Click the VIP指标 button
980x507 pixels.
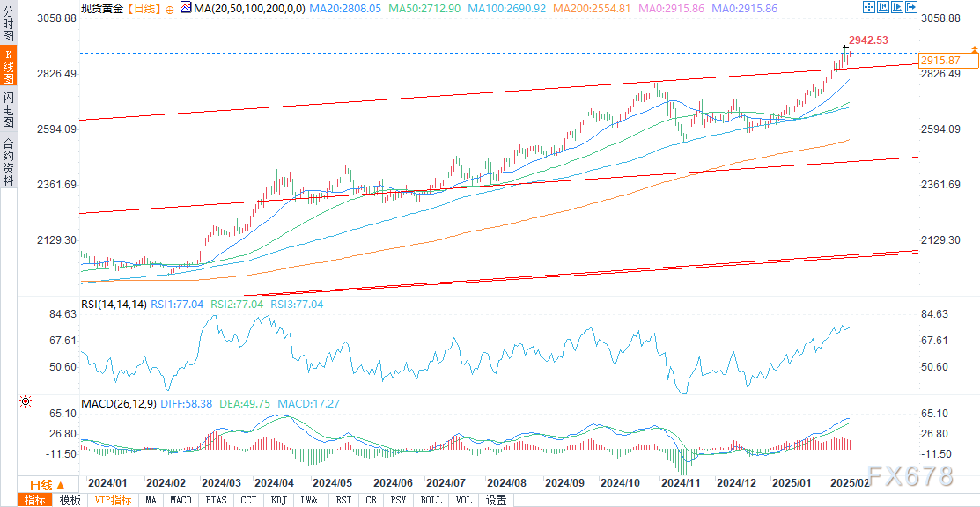pyautogui.click(x=111, y=500)
